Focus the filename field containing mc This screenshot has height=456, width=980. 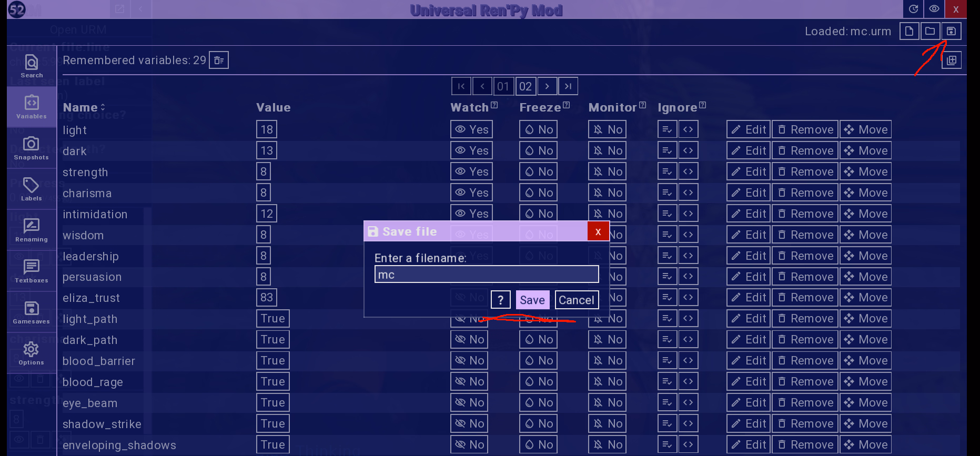pos(487,274)
